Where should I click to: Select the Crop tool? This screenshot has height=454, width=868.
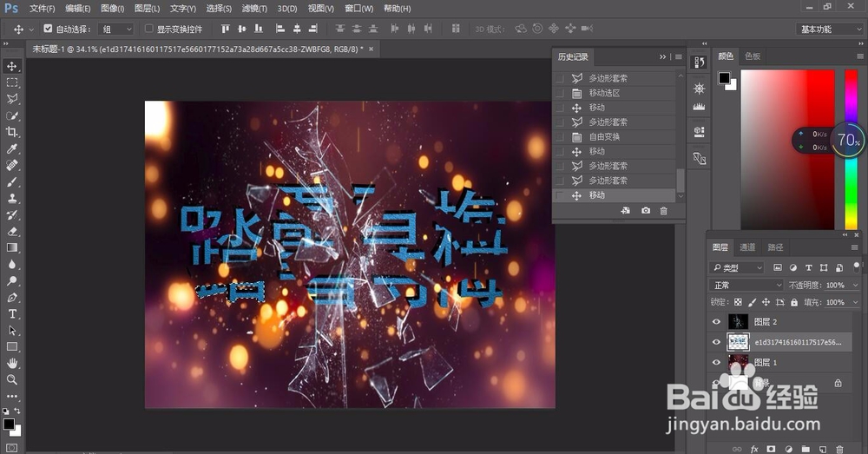coord(11,132)
